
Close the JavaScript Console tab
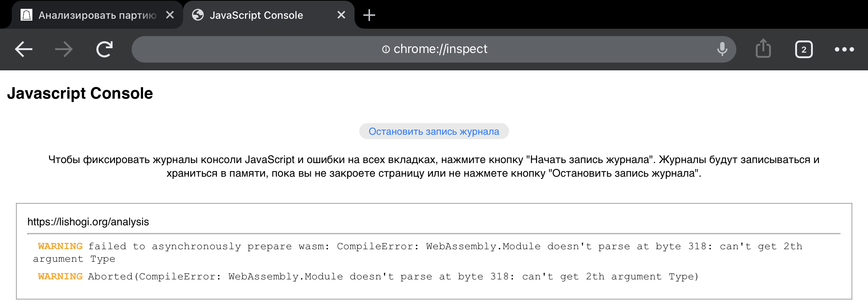(341, 15)
